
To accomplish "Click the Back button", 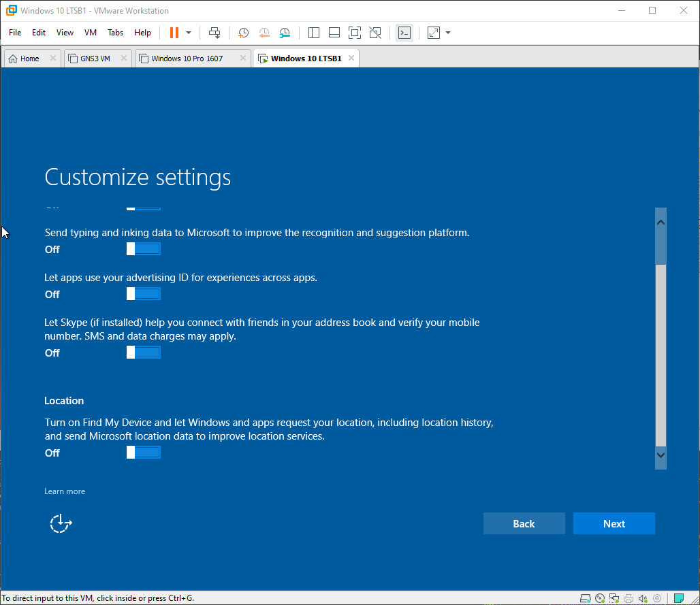I will 524,523.
